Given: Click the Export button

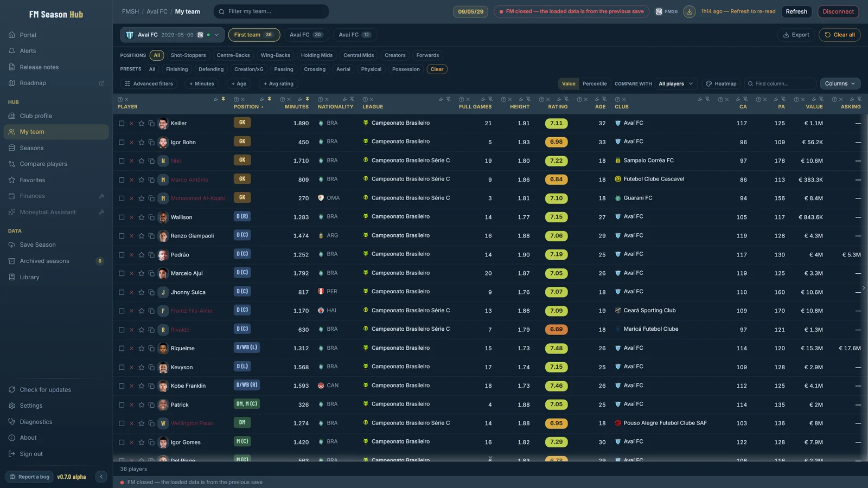Looking at the screenshot, I should point(796,35).
